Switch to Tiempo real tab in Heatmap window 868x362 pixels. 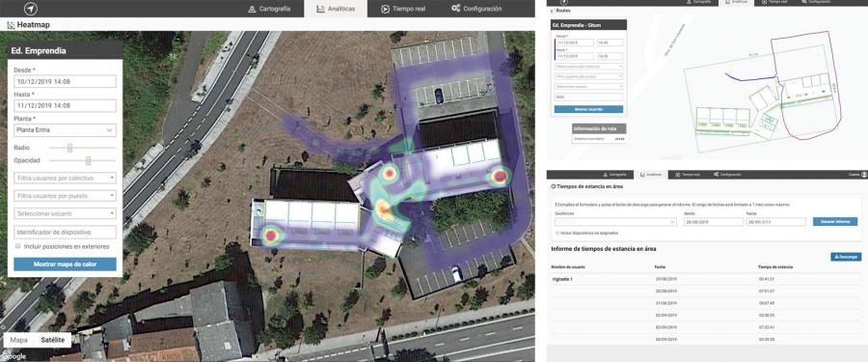(404, 9)
